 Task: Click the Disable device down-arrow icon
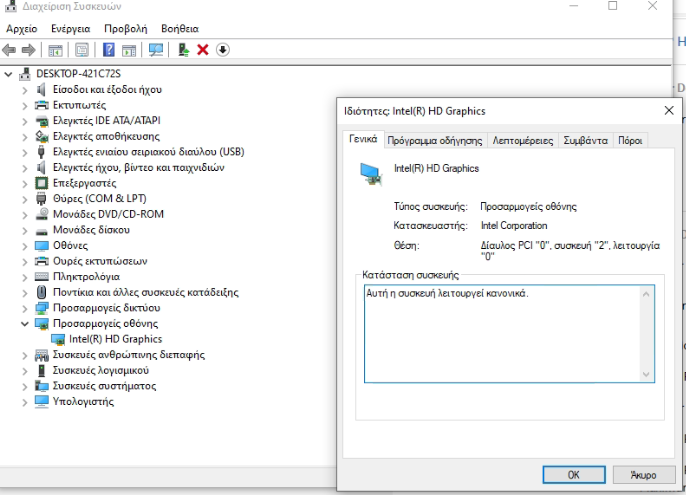tap(223, 50)
